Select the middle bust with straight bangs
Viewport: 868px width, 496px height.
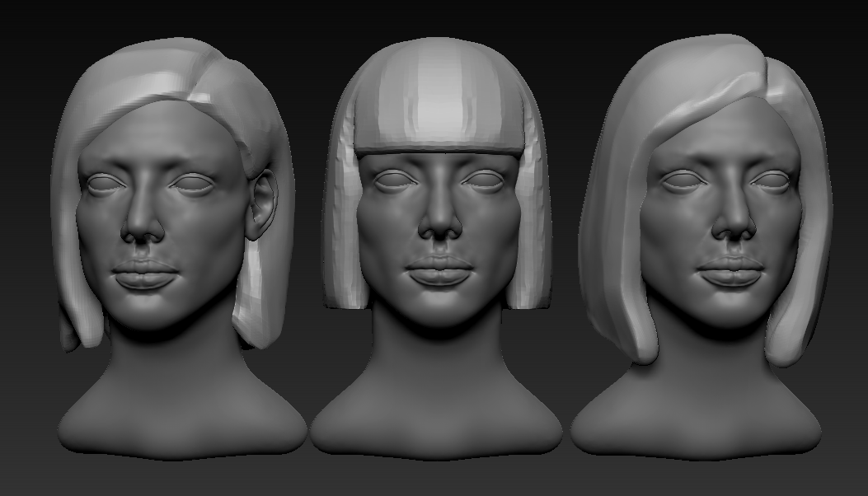click(x=437, y=248)
